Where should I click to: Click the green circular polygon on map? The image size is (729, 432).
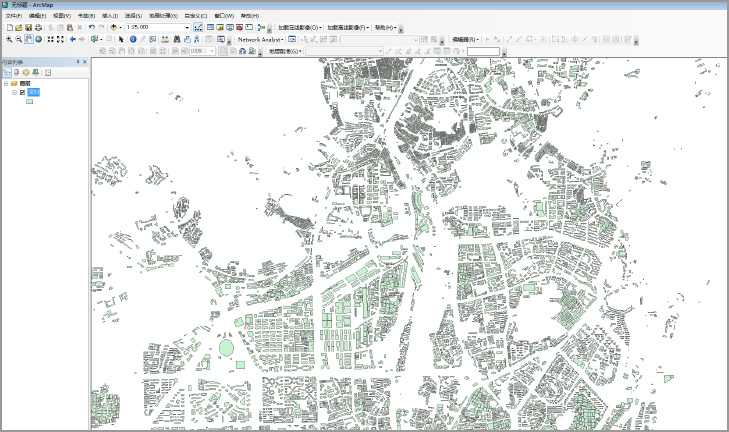pos(226,348)
